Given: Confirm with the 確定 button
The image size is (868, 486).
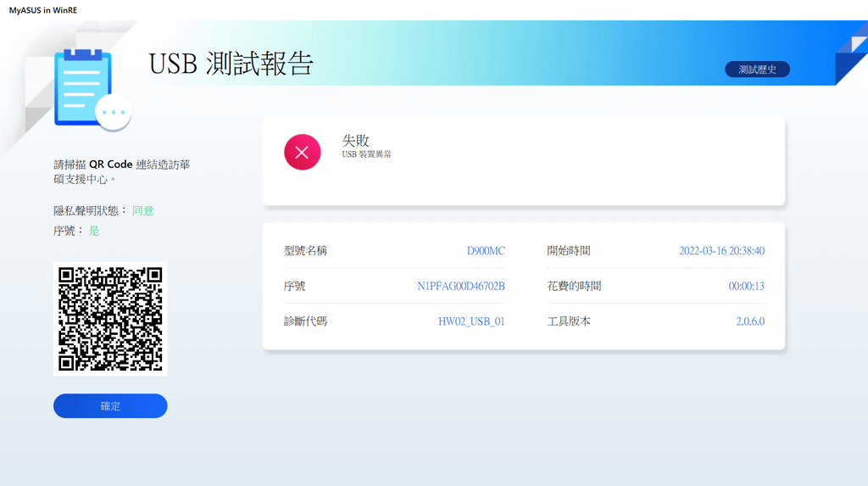Looking at the screenshot, I should pyautogui.click(x=110, y=405).
